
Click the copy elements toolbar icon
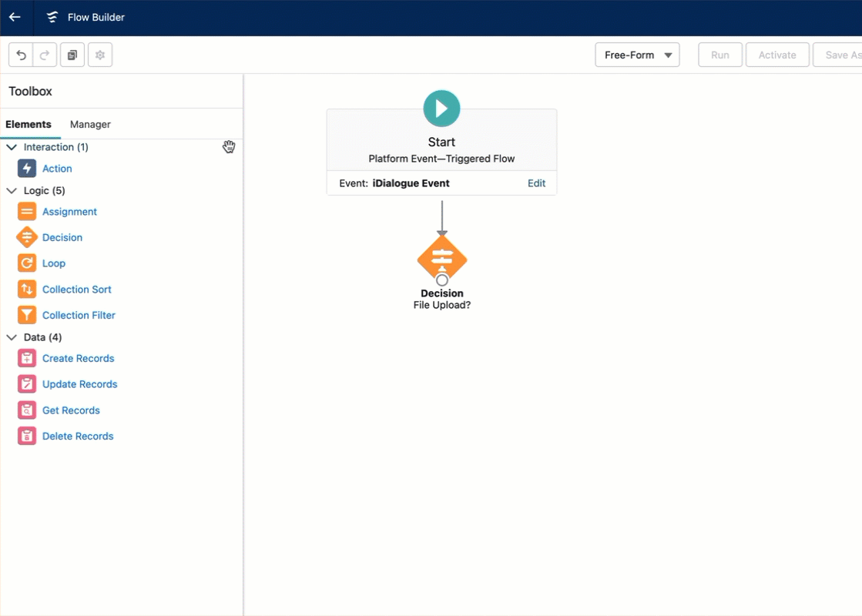click(x=72, y=55)
